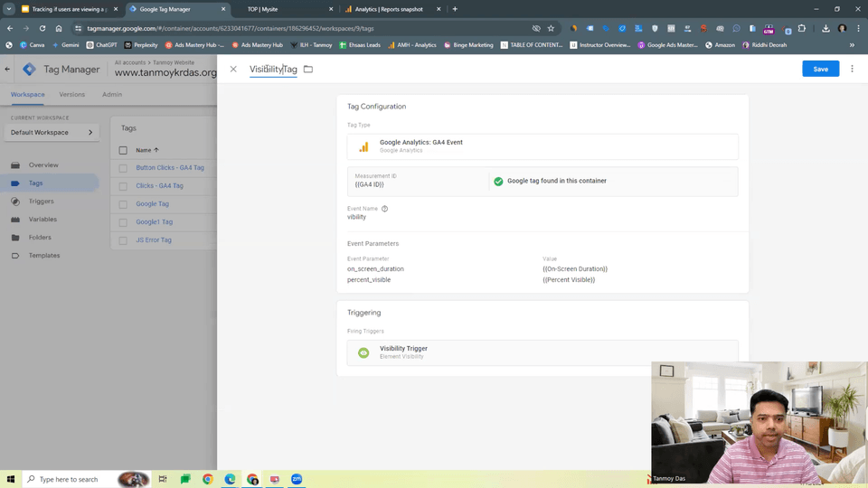Sort tags by the Name column
The height and width of the screenshot is (488, 868).
[147, 150]
